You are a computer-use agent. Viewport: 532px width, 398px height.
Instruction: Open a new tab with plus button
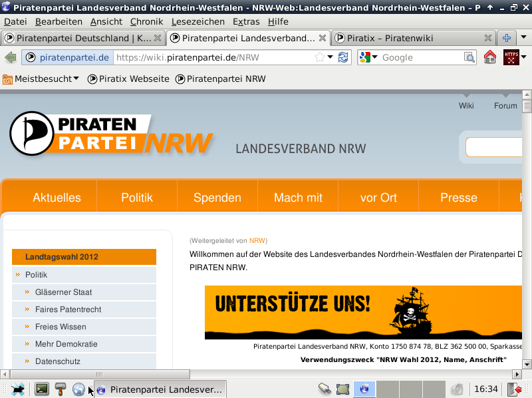pyautogui.click(x=507, y=38)
